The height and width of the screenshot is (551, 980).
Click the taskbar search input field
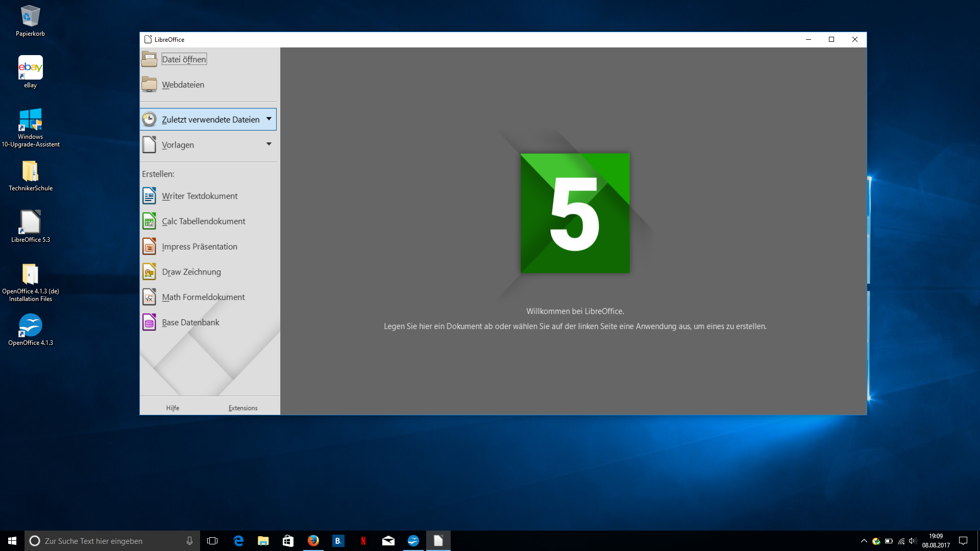click(112, 541)
